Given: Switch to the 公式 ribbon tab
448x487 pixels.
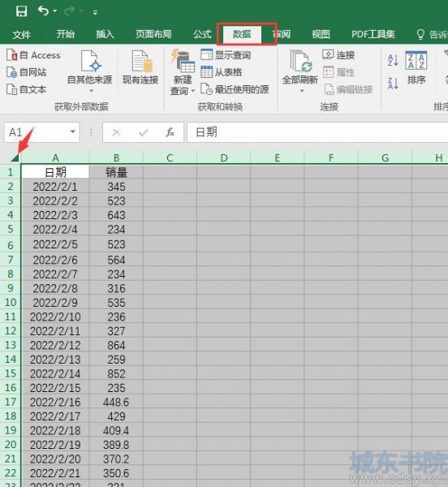Looking at the screenshot, I should pos(202,34).
